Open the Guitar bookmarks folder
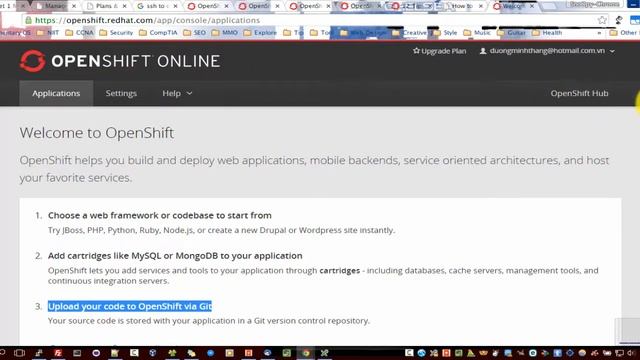640x360 pixels. tap(511, 33)
